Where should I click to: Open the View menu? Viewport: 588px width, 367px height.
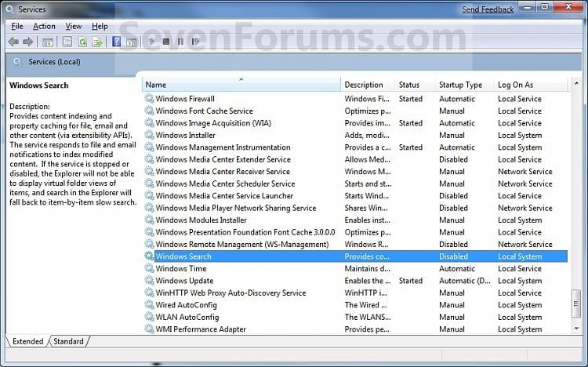[x=74, y=26]
